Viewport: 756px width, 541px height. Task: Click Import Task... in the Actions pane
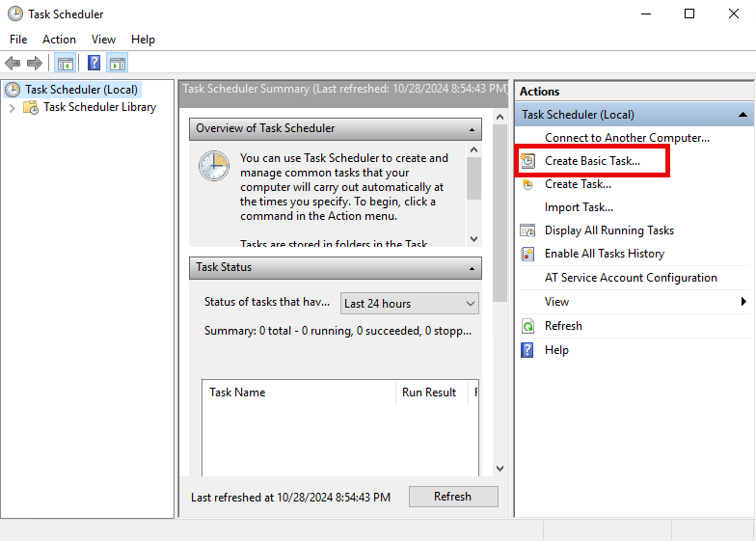pos(579,207)
